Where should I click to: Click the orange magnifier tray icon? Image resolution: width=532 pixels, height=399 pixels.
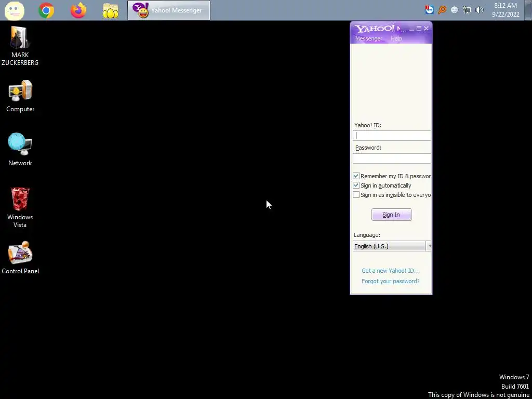point(442,10)
